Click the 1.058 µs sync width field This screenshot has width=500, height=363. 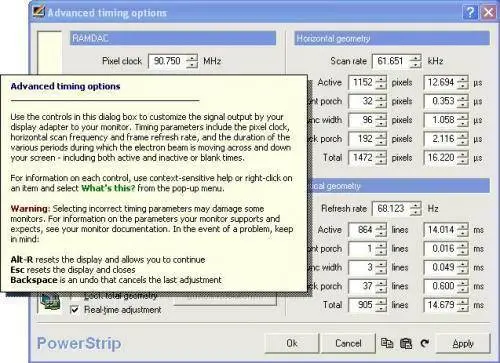pos(441,120)
